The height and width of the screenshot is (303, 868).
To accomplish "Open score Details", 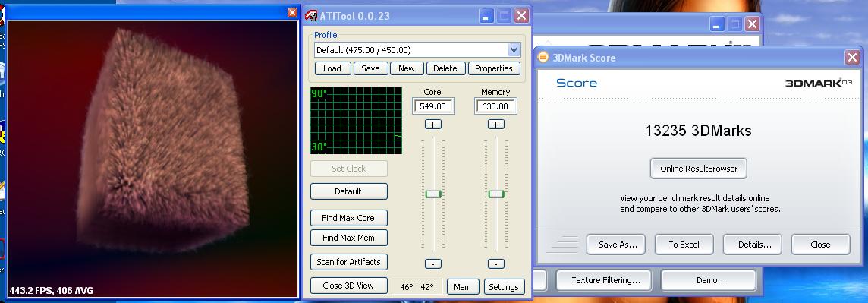I will [753, 245].
